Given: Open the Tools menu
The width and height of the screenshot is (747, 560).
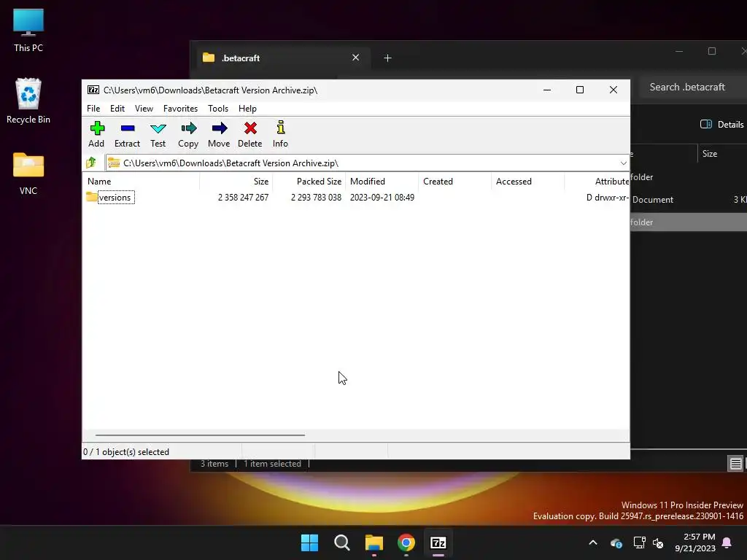Looking at the screenshot, I should 218,109.
